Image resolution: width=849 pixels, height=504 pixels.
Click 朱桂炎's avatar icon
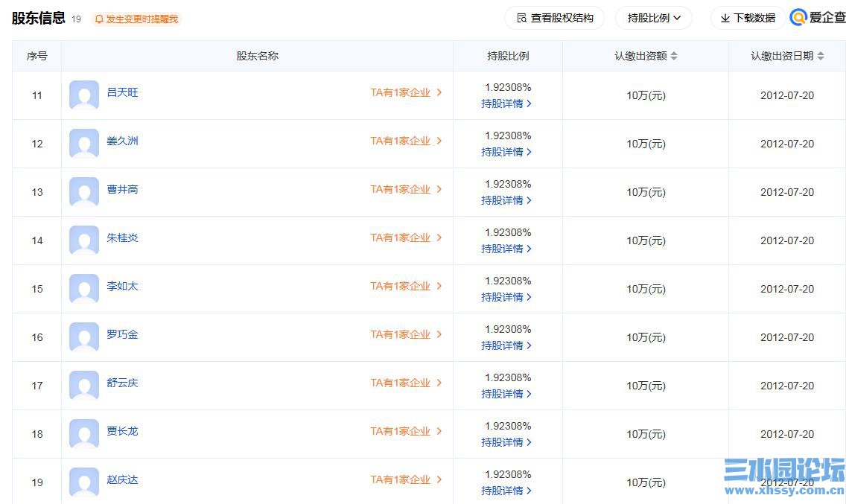coord(83,240)
